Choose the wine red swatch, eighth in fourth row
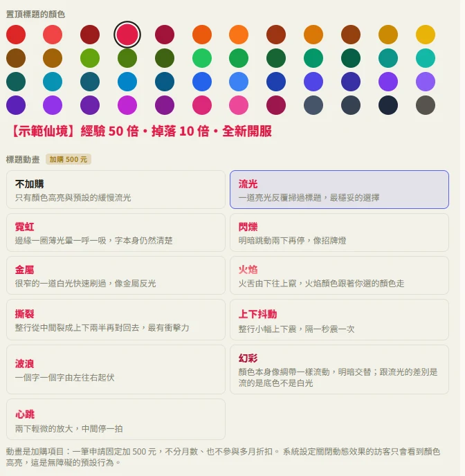 click(x=276, y=105)
